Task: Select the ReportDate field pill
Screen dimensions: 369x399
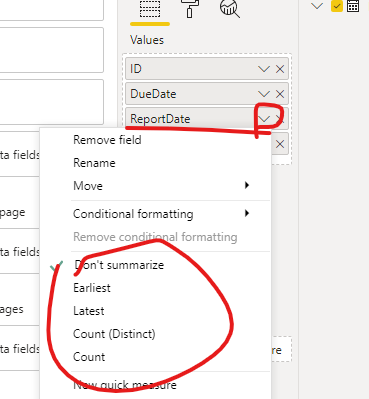Action: coord(207,118)
